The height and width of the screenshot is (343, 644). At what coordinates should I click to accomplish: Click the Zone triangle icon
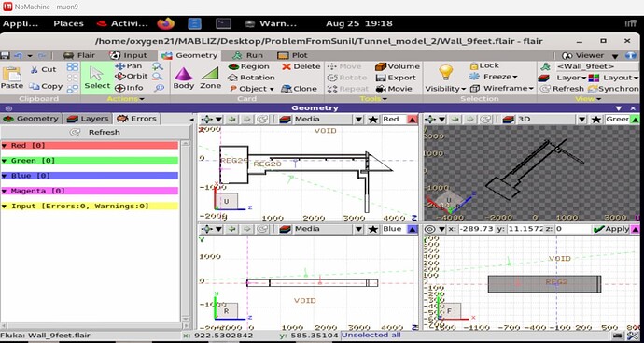[x=210, y=74]
